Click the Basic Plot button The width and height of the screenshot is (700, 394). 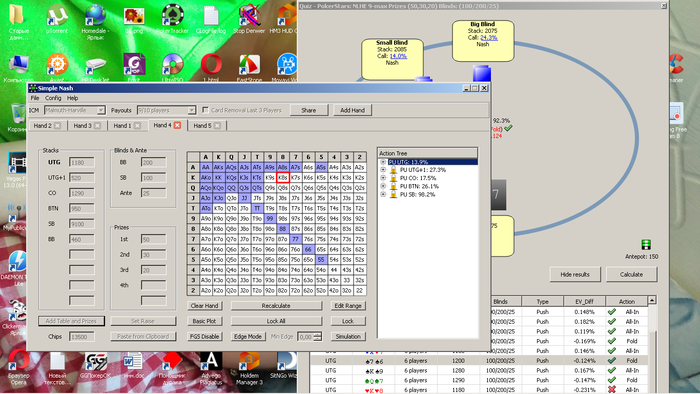204,321
